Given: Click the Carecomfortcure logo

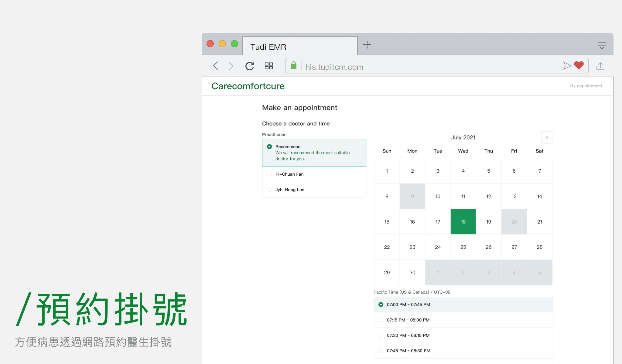Looking at the screenshot, I should [248, 86].
